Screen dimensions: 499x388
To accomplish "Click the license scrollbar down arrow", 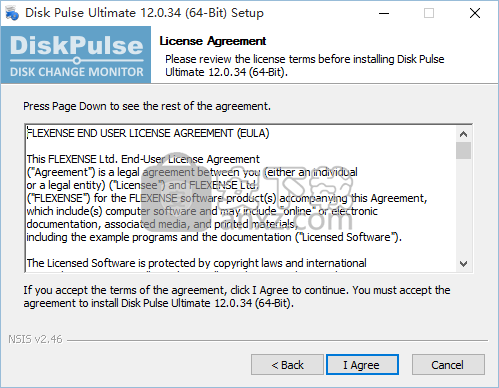I will pyautogui.click(x=463, y=264).
